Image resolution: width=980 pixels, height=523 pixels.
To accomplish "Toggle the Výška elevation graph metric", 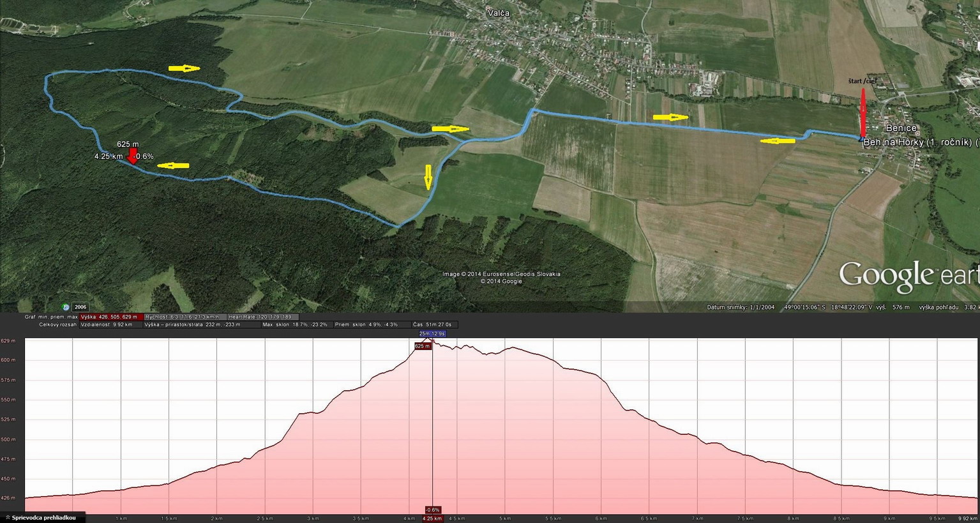I will [x=110, y=317].
